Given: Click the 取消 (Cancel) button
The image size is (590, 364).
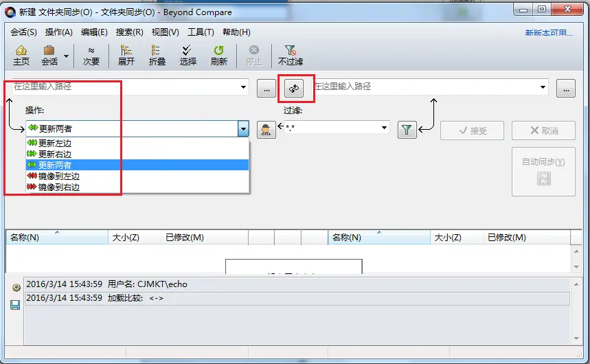Looking at the screenshot, I should [543, 130].
